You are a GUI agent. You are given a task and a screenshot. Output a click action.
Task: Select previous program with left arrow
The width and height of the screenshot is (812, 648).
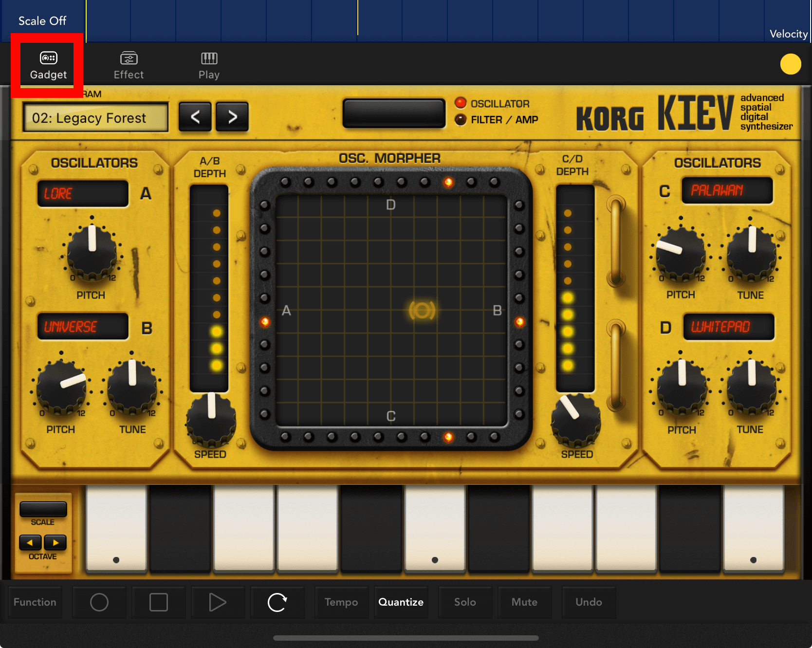pos(195,117)
